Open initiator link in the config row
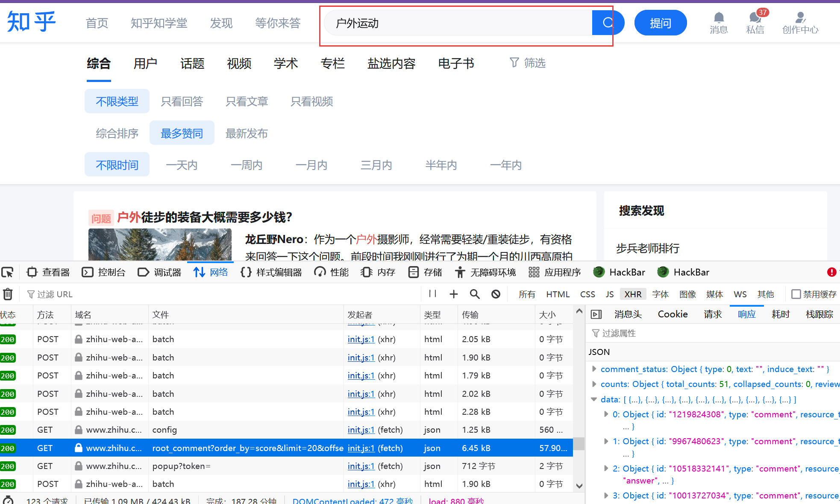 [361, 430]
